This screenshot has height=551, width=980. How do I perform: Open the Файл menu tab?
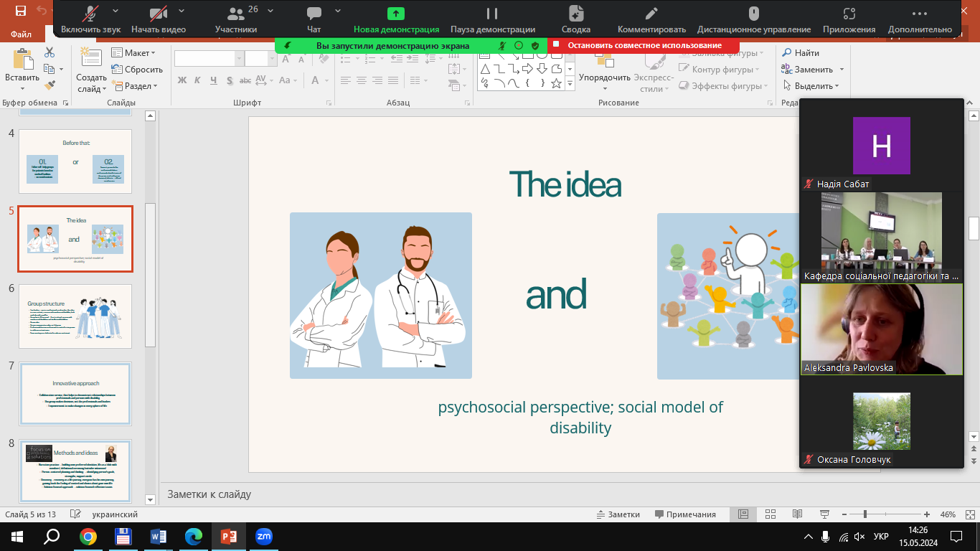[x=22, y=34]
